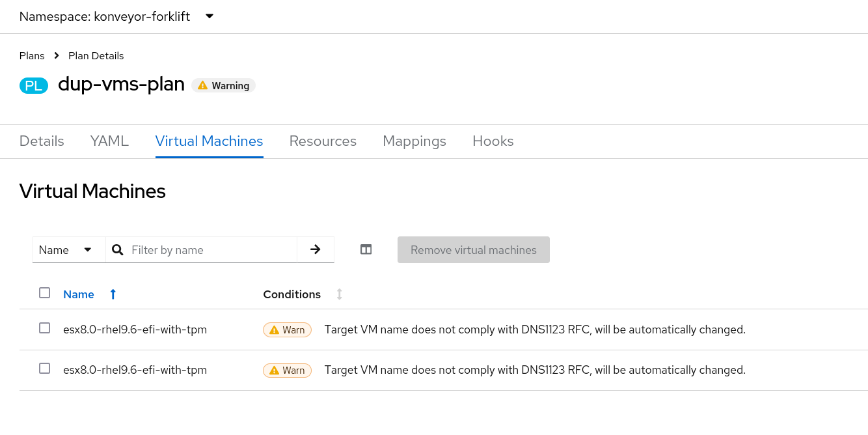Click the search arrow submit button
This screenshot has height=435, width=868.
click(316, 249)
